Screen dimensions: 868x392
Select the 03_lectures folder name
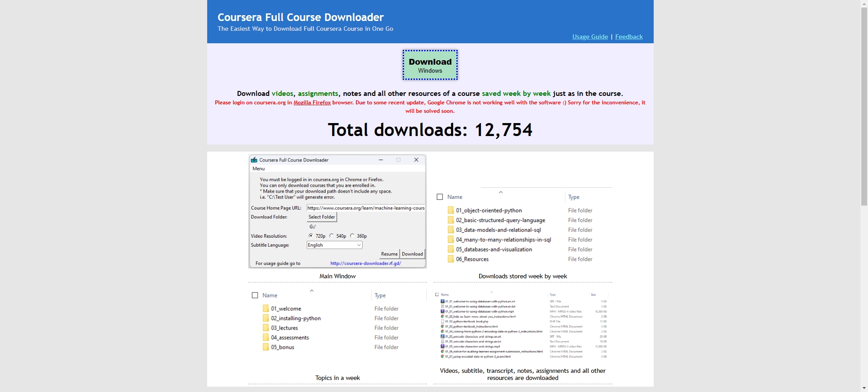[x=284, y=328]
